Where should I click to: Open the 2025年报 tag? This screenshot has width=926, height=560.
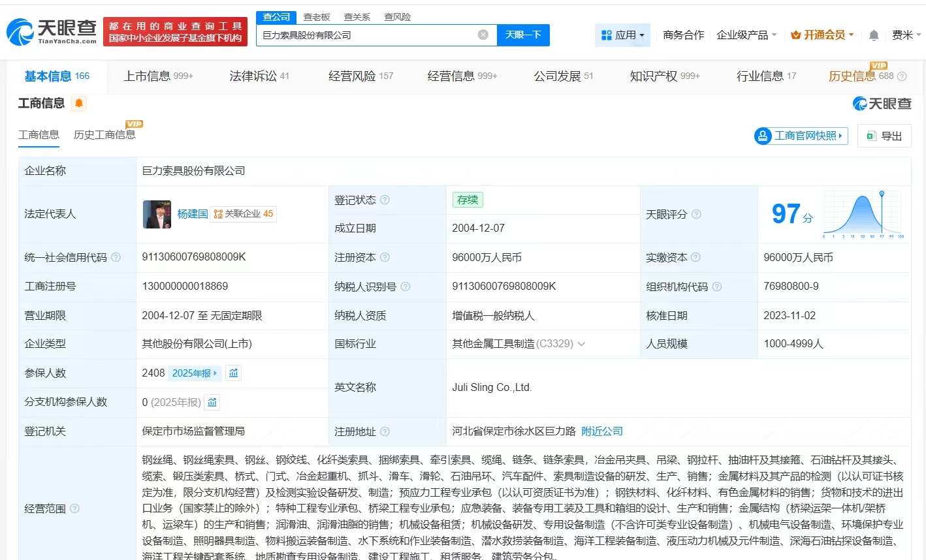tap(195, 373)
